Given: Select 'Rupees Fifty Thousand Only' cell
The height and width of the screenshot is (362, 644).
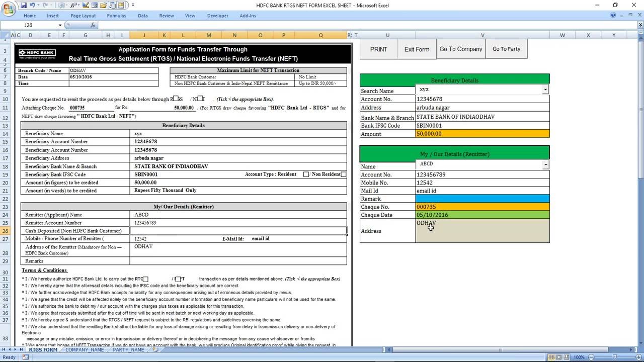Looking at the screenshot, I should (238, 191).
